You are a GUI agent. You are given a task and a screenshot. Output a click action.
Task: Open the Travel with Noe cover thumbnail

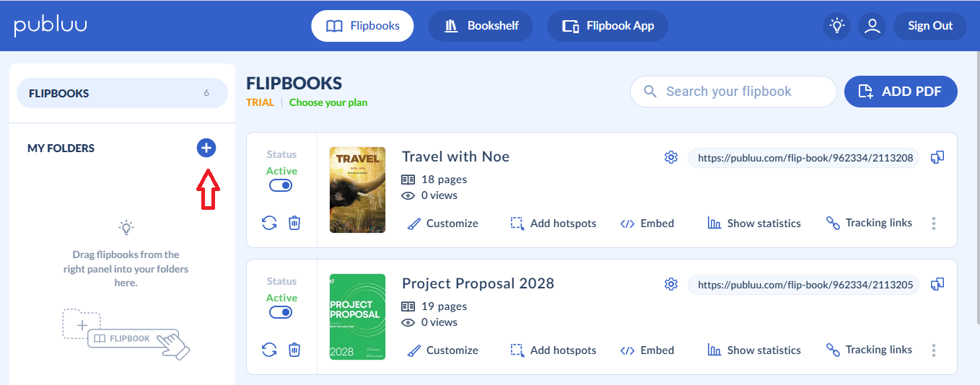tap(358, 190)
